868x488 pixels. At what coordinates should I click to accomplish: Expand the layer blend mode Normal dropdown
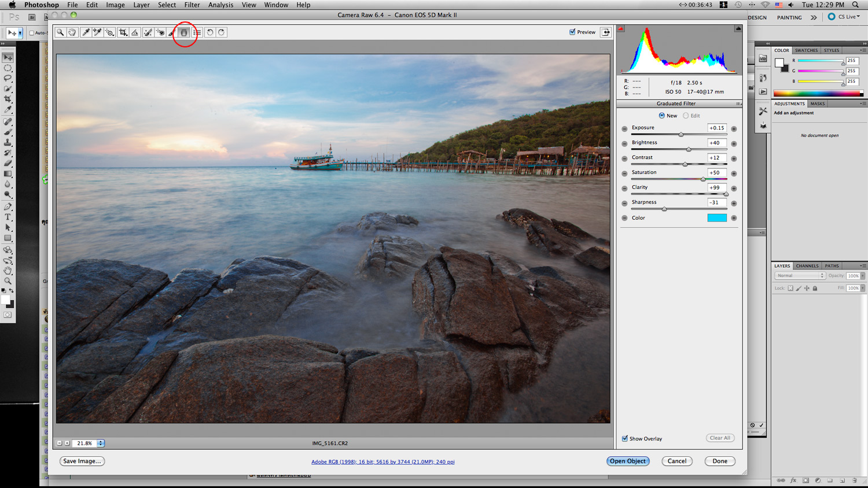pos(800,276)
